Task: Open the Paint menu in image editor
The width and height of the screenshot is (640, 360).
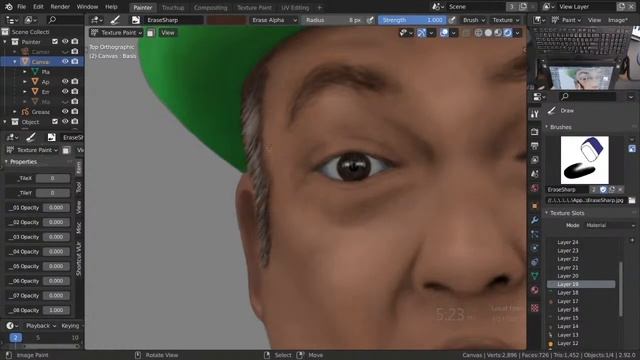Action: click(566, 20)
